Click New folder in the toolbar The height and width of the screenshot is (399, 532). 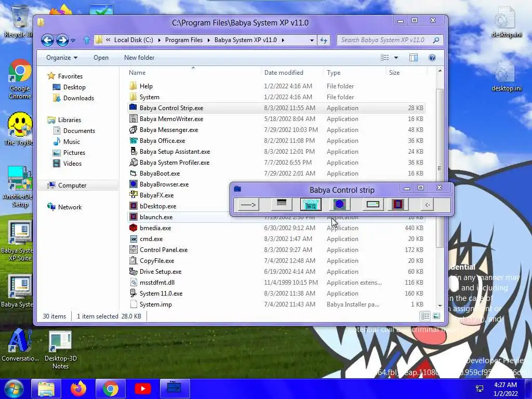[139, 58]
